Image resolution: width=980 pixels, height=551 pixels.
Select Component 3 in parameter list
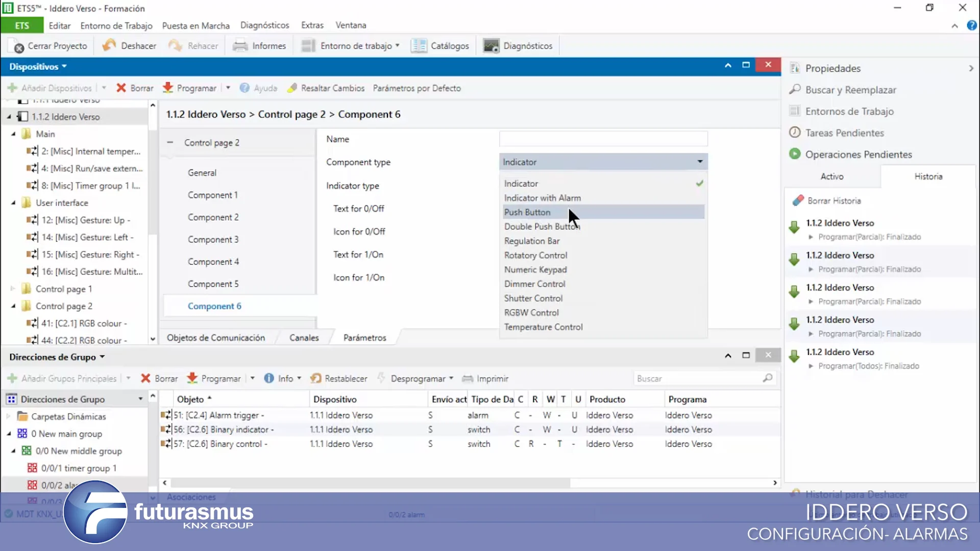(213, 239)
